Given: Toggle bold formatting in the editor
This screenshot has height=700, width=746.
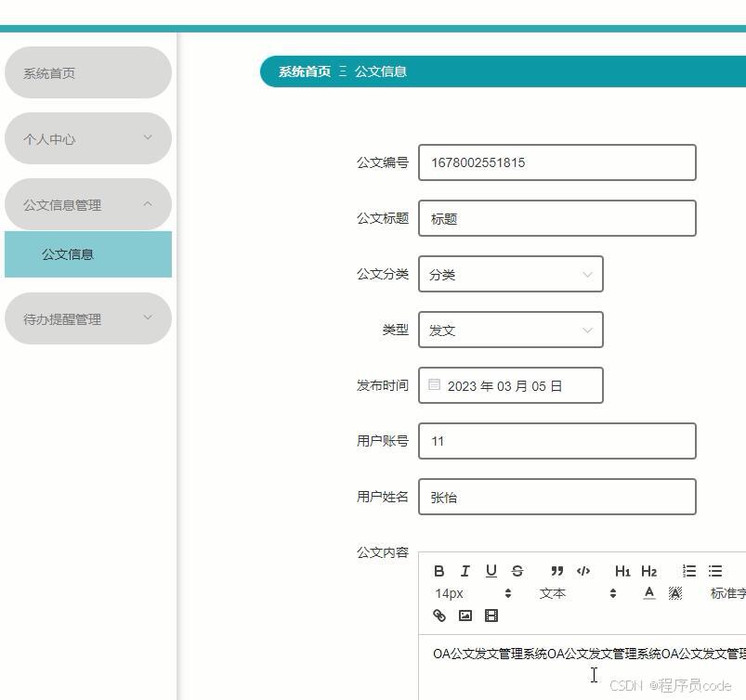Looking at the screenshot, I should point(439,571).
